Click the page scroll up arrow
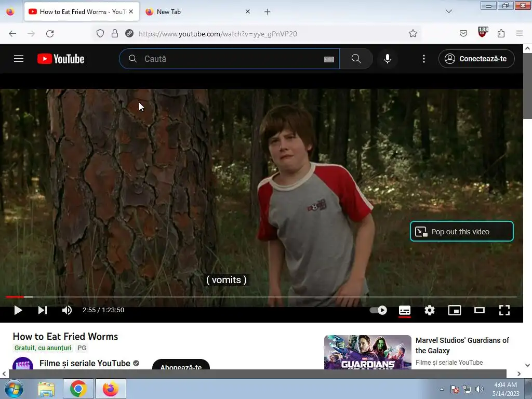532x399 pixels. [528, 48]
